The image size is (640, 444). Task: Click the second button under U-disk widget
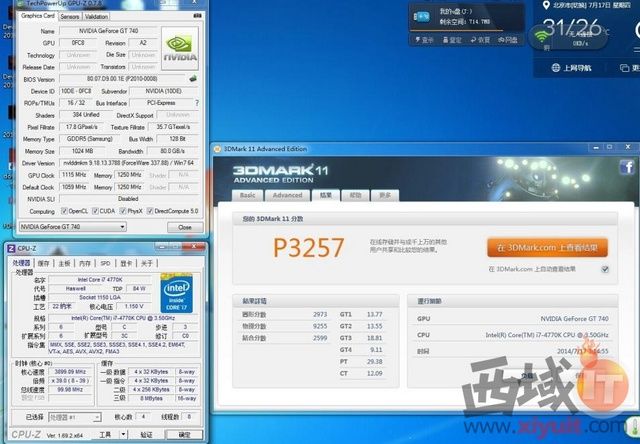click(452, 40)
